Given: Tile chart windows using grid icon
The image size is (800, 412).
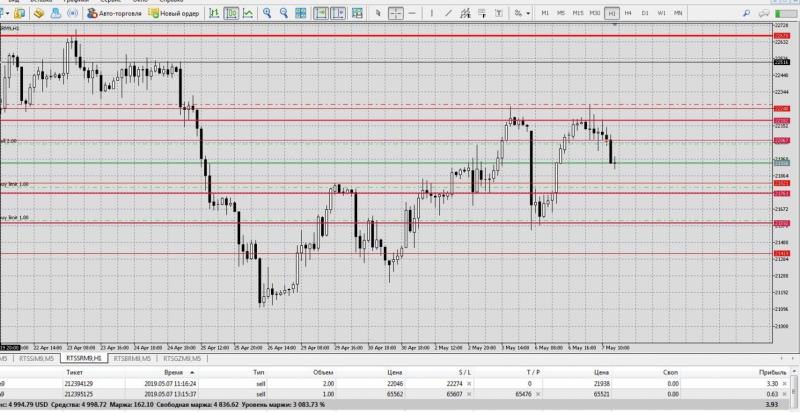Looking at the screenshot, I should point(301,14).
